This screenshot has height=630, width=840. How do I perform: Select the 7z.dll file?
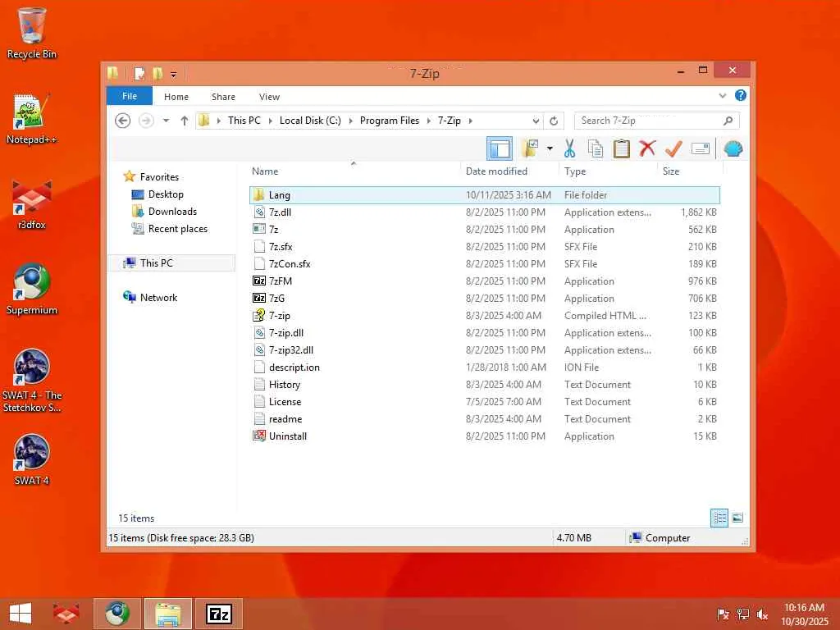pyautogui.click(x=484, y=212)
